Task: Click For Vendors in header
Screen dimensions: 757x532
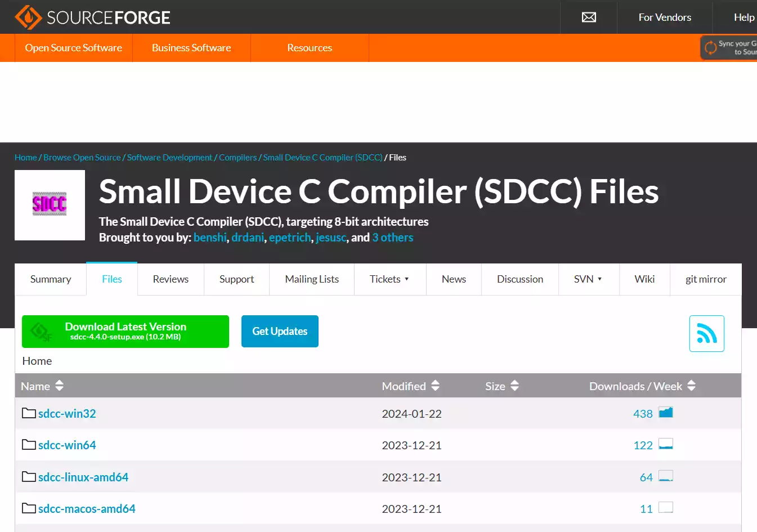Action: [x=665, y=17]
